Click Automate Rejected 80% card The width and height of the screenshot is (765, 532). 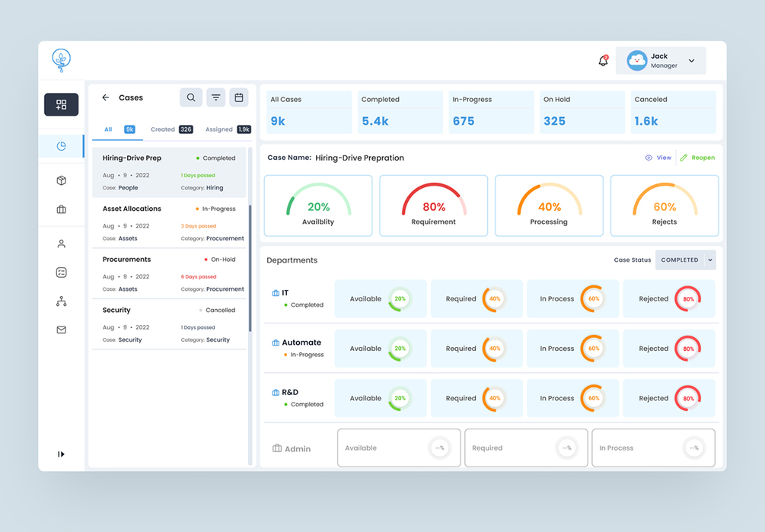click(x=669, y=349)
